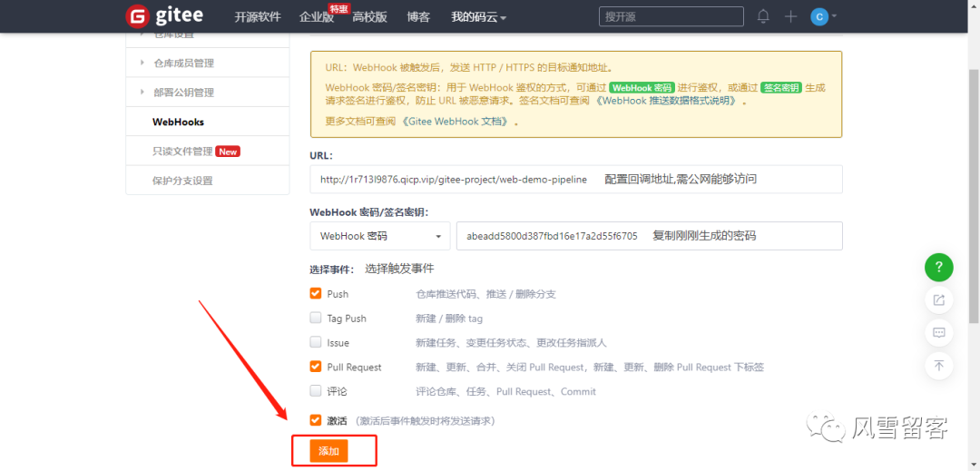This screenshot has height=471, width=980.
Task: Enable the Tag Push checkbox
Action: [316, 318]
